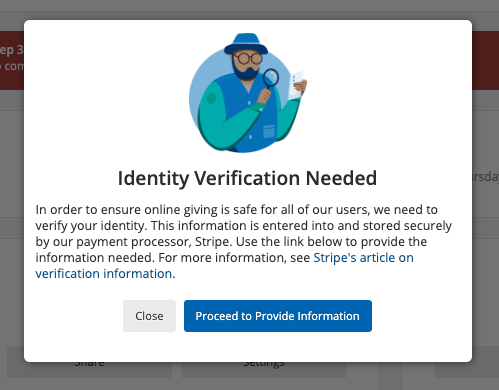Click the red banner right of dialog
This screenshot has height=390, width=499.
pos(485,60)
